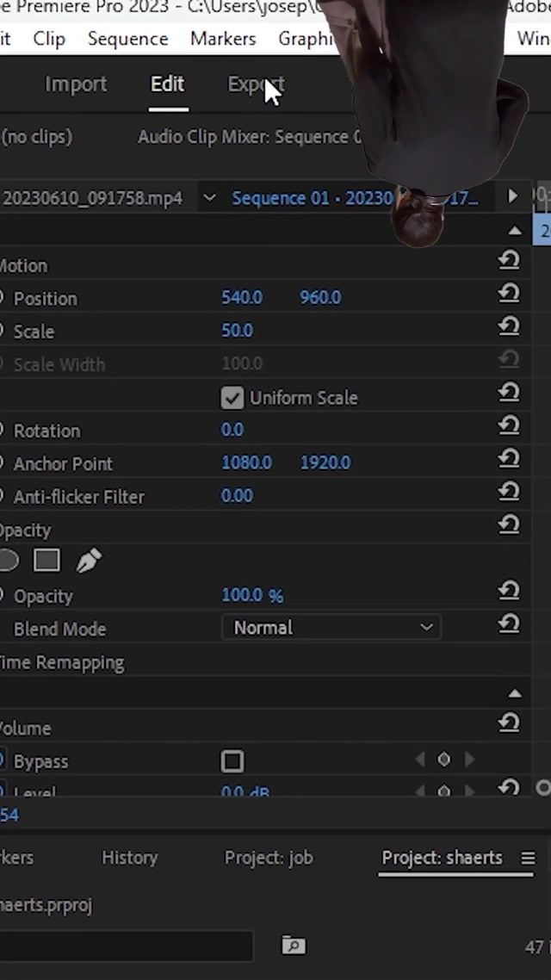The height and width of the screenshot is (980, 551).
Task: Open the Sequence menu
Action: [x=127, y=39]
